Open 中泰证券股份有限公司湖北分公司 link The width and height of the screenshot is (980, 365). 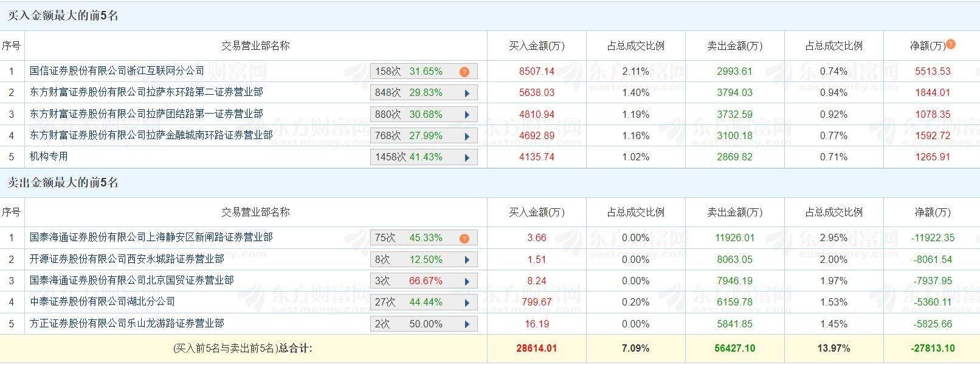pos(103,302)
